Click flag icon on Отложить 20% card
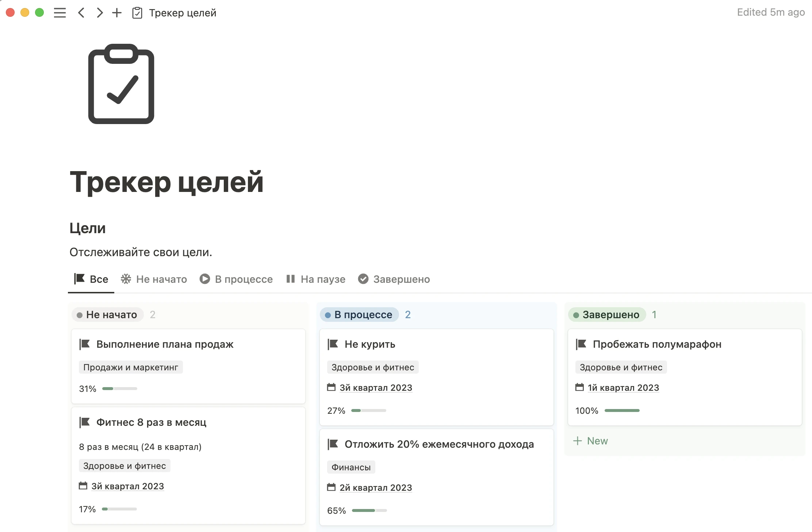 tap(333, 444)
